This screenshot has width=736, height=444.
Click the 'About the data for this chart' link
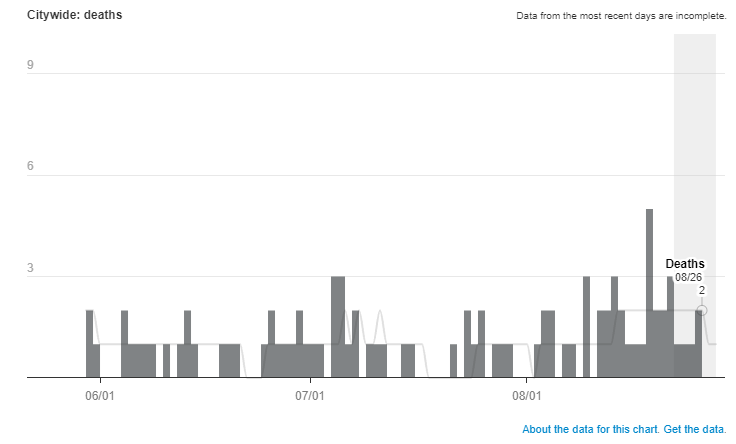point(589,430)
